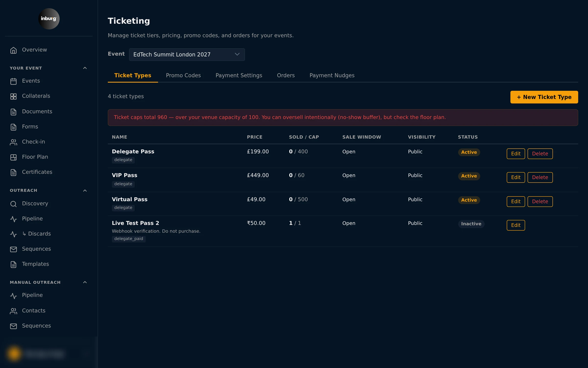Open Contacts under Manual Outreach
This screenshot has width=588, height=368.
click(34, 311)
